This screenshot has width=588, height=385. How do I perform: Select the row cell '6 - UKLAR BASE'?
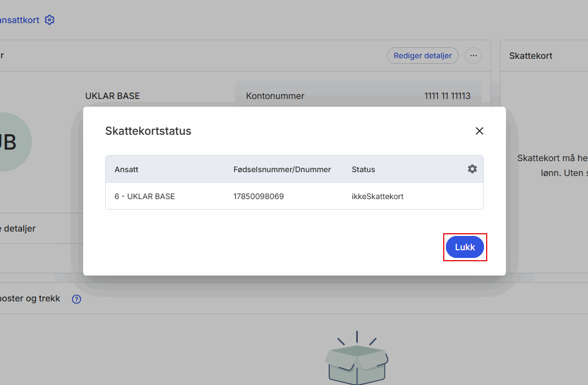coord(145,196)
